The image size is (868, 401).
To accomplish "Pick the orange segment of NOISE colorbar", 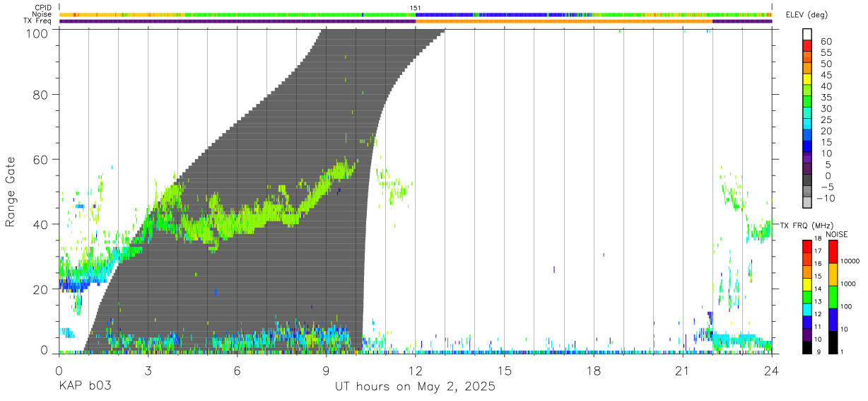I will [833, 274].
